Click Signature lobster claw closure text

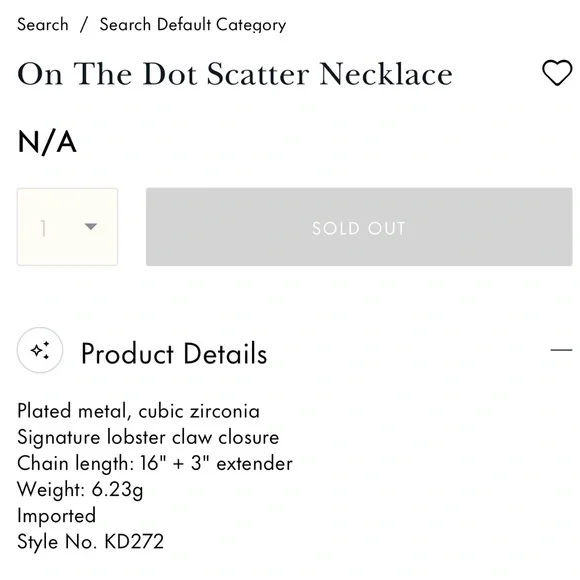pos(148,437)
